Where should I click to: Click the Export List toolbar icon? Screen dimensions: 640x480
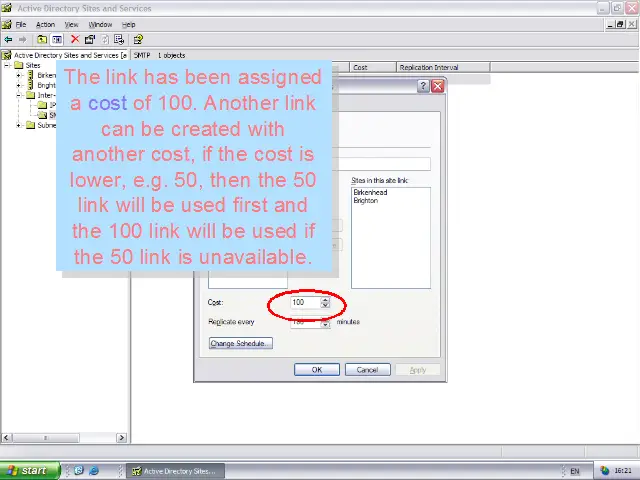coord(119,39)
